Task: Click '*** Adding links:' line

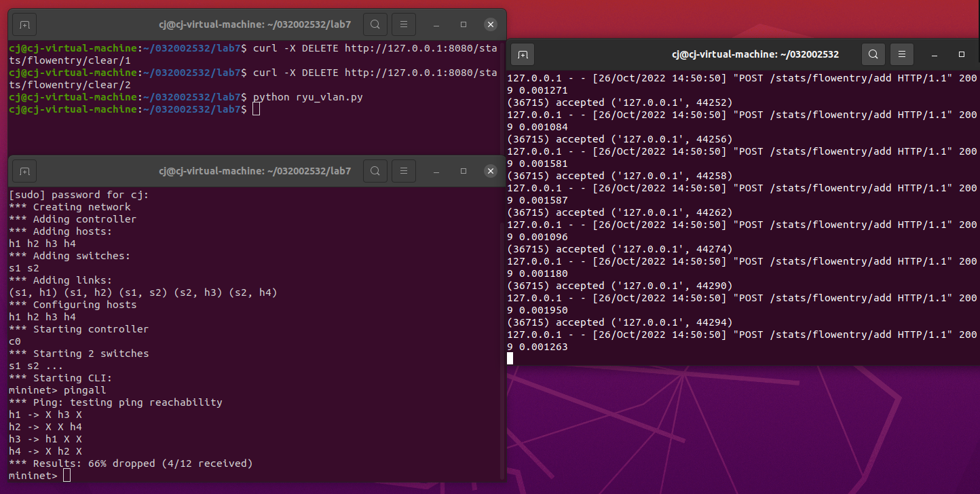Action: (60, 280)
